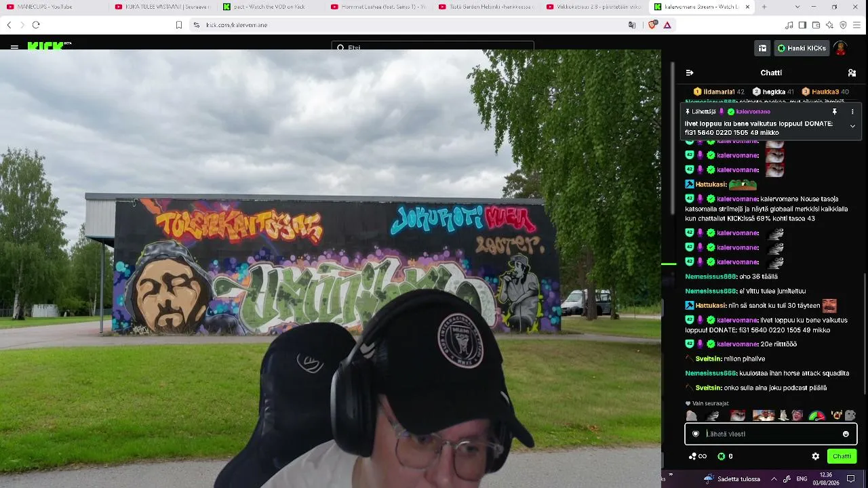Open chat settings gear
This screenshot has width=868, height=488.
[x=815, y=456]
